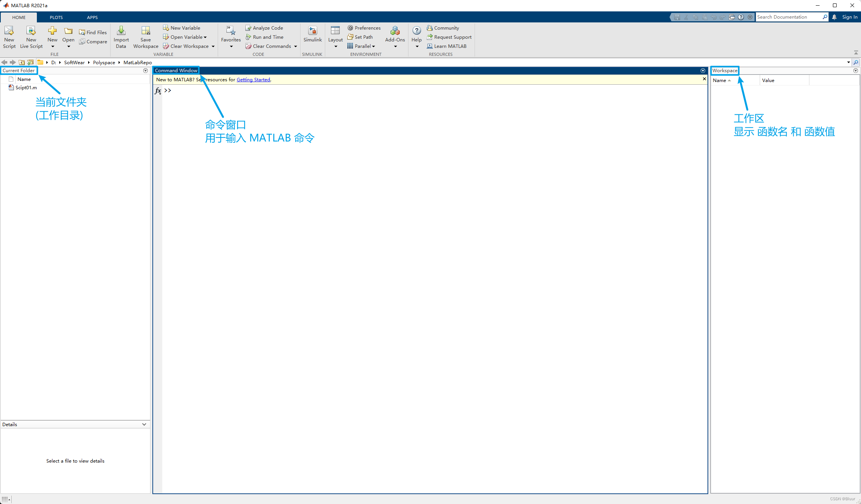861x504 pixels.
Task: Select Scipt01.m in current folder
Action: (x=25, y=88)
